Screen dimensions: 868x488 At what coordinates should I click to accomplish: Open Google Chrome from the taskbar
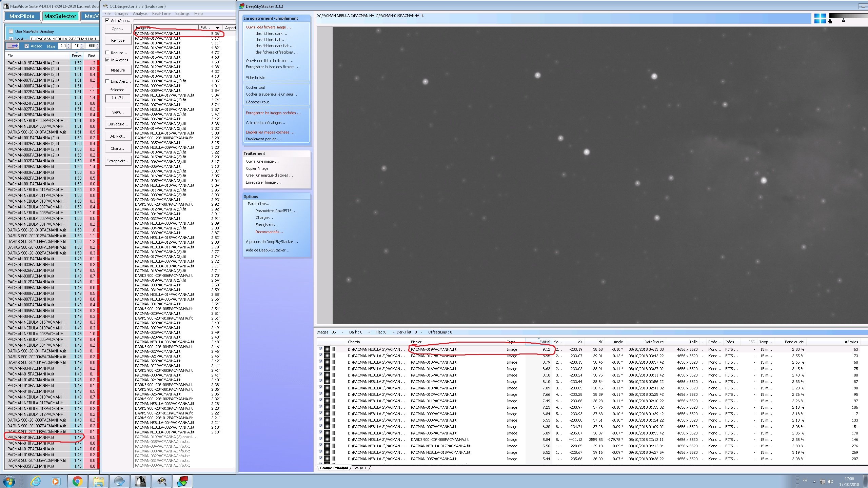coord(77,481)
